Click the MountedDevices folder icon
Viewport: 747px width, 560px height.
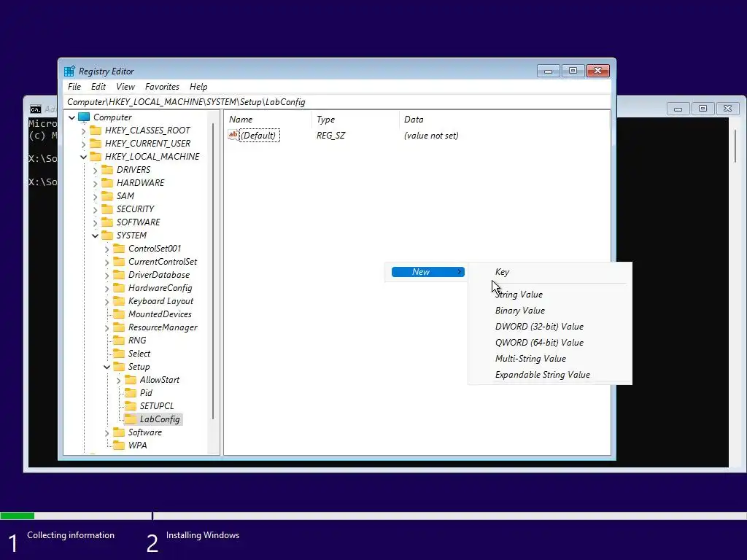119,314
